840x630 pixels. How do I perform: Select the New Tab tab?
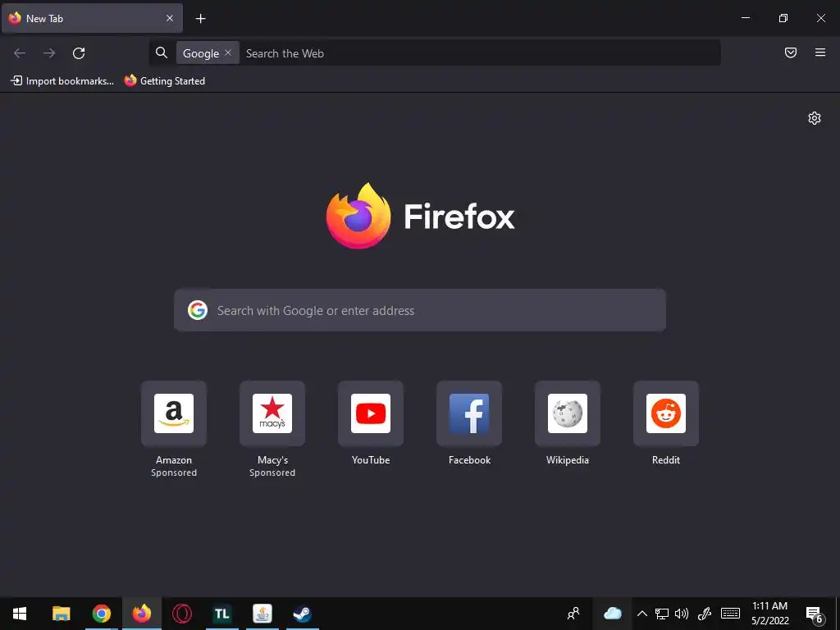click(x=92, y=18)
